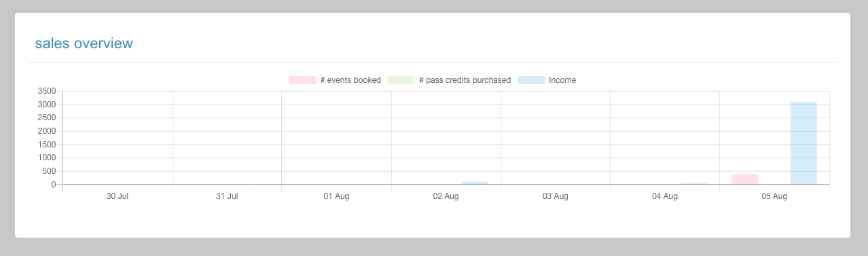The image size is (868, 256).
Task: Select the small Income bar on 02 Aug
Action: [475, 183]
